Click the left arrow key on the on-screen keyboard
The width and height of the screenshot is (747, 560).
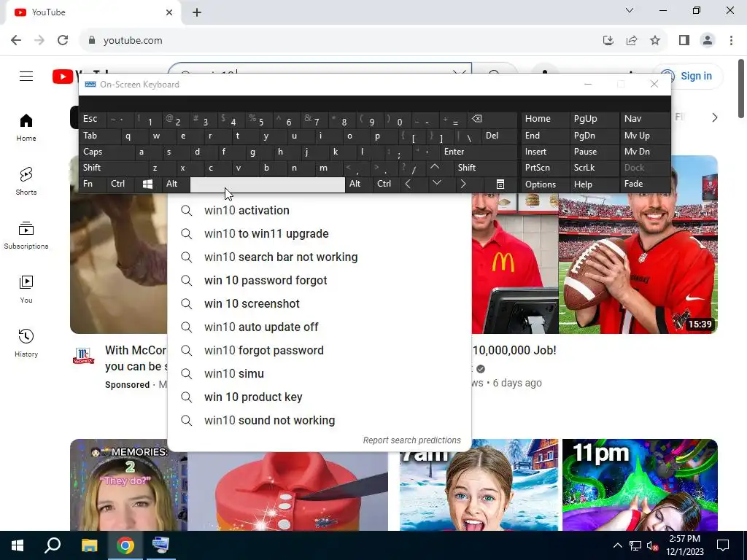(x=408, y=184)
